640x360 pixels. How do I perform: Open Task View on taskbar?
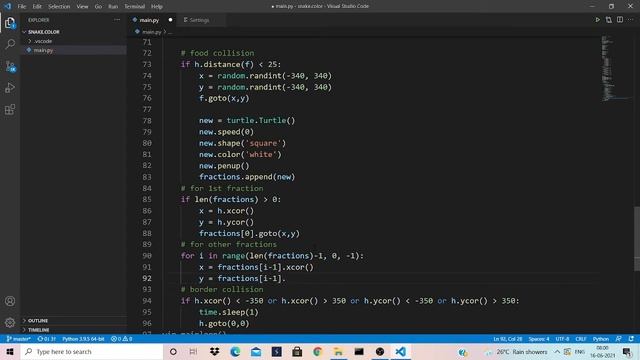click(x=193, y=351)
